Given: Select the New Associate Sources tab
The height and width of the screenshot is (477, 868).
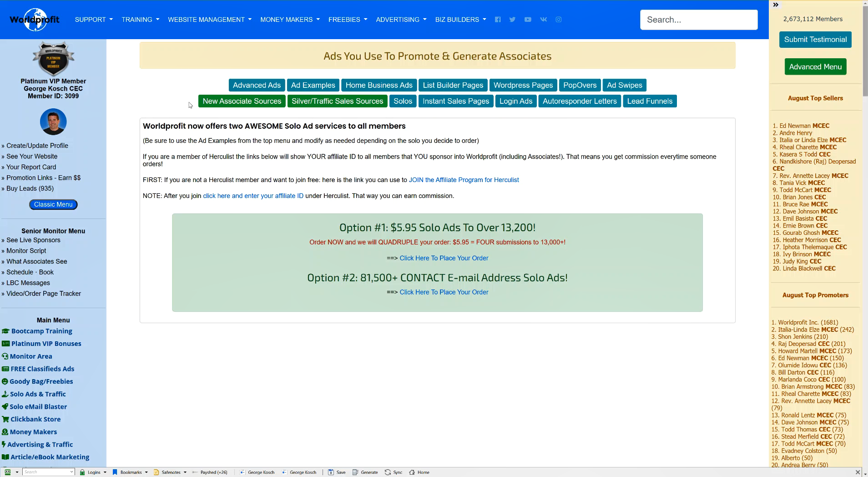Looking at the screenshot, I should (x=242, y=101).
